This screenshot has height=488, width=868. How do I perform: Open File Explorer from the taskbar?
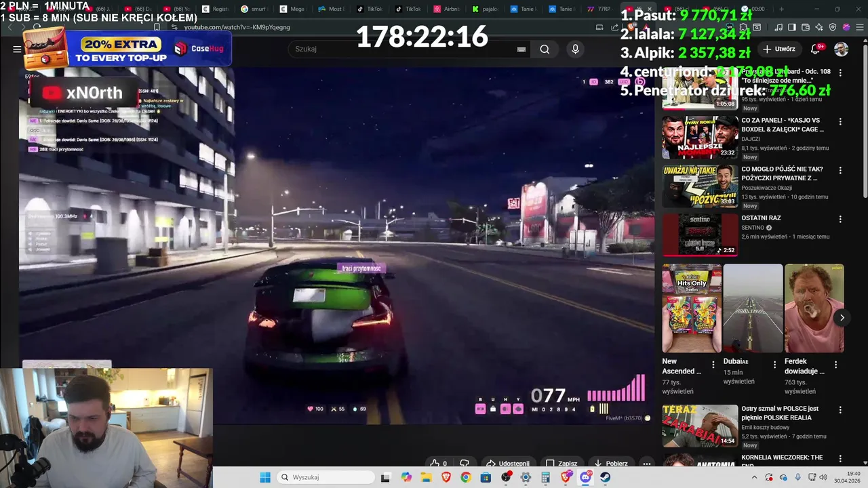pos(426,477)
